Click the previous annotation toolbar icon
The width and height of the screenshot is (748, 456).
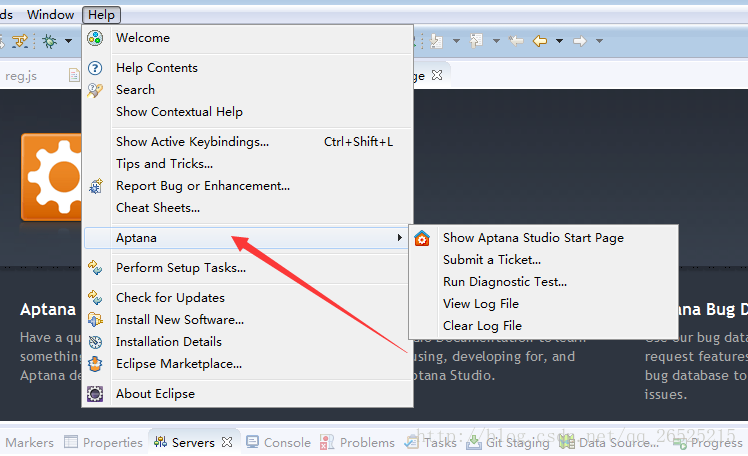(476, 41)
